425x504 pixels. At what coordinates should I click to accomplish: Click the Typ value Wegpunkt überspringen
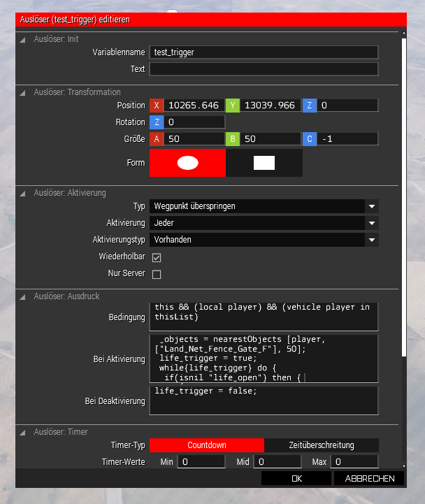[x=195, y=206]
